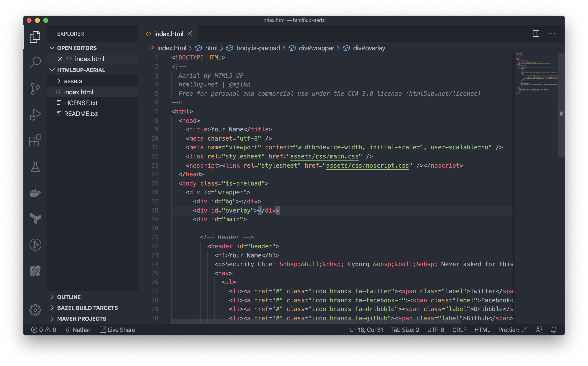Open the Search view in activity bar
This screenshot has height=366, width=588.
point(35,62)
